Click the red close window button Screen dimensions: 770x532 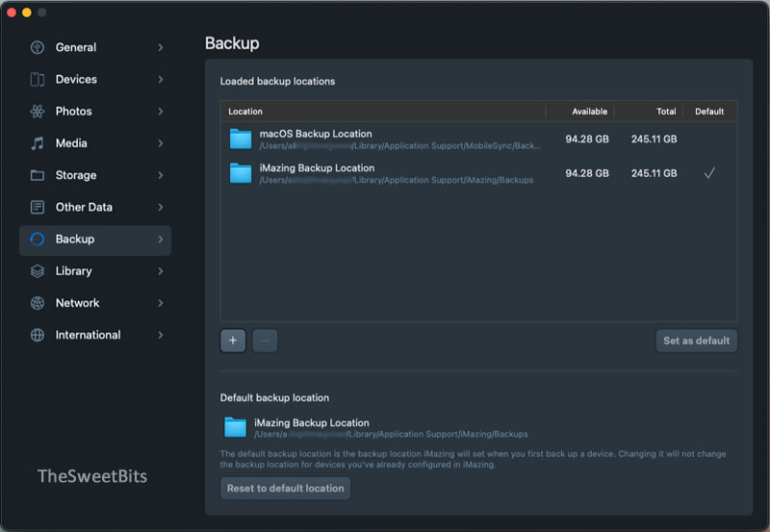(12, 13)
